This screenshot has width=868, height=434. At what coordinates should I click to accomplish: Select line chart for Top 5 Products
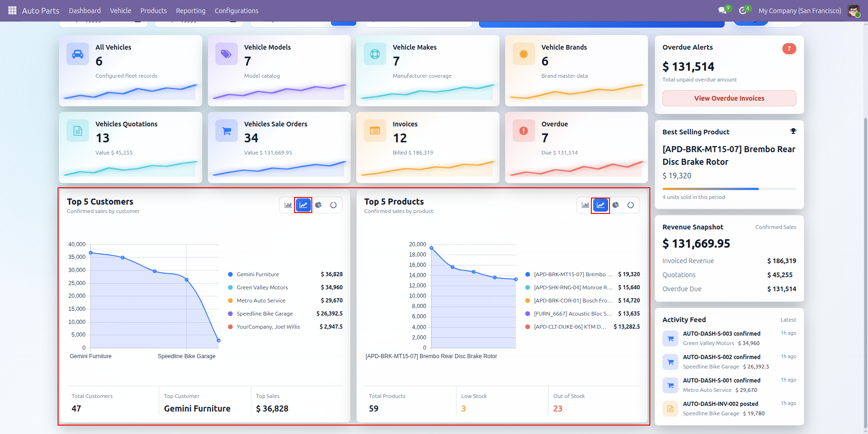coord(601,205)
